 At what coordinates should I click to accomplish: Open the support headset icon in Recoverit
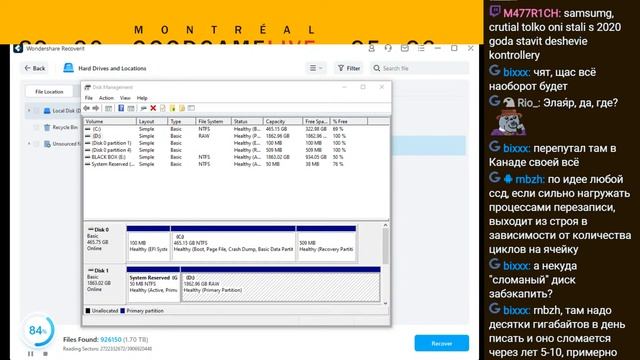[388, 48]
